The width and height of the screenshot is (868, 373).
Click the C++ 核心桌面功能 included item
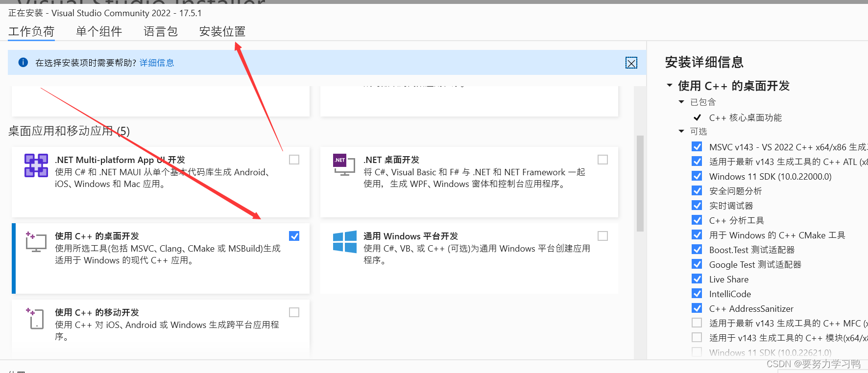coord(746,117)
